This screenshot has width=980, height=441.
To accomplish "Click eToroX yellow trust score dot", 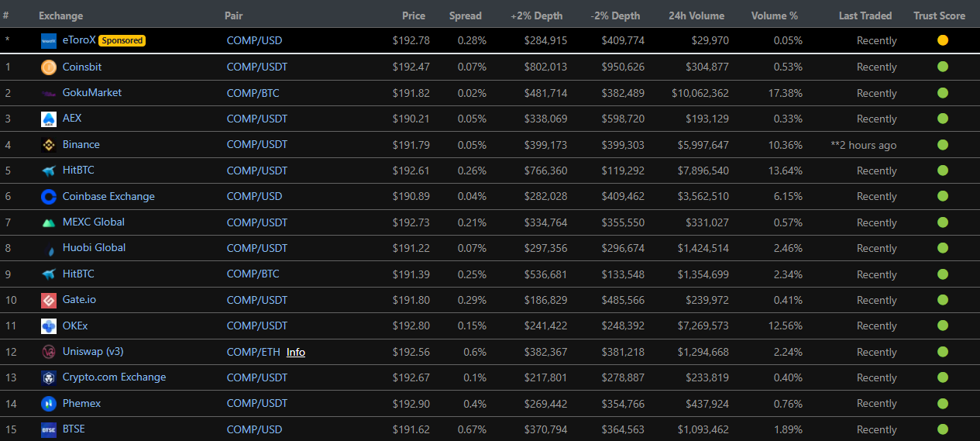I will coord(943,40).
